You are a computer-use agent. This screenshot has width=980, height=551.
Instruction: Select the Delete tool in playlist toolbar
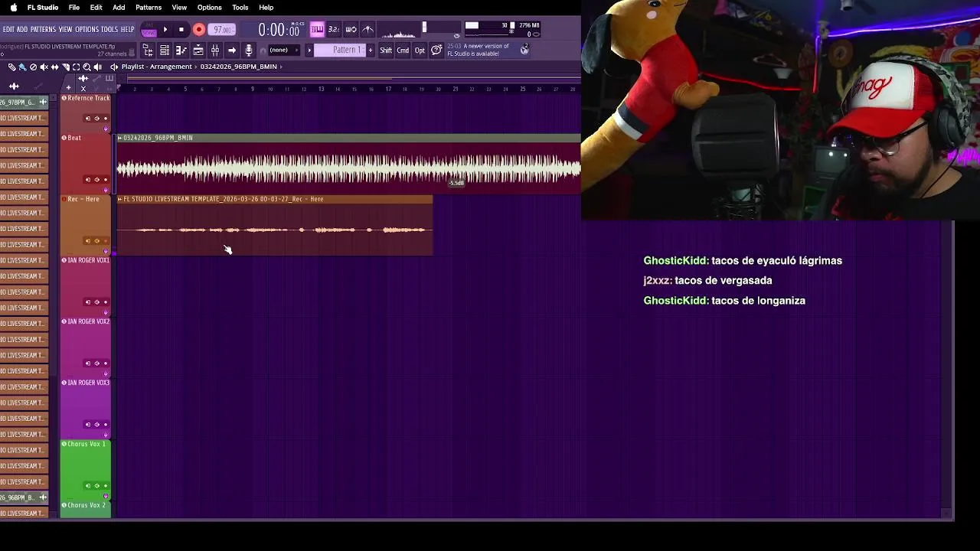[x=33, y=67]
